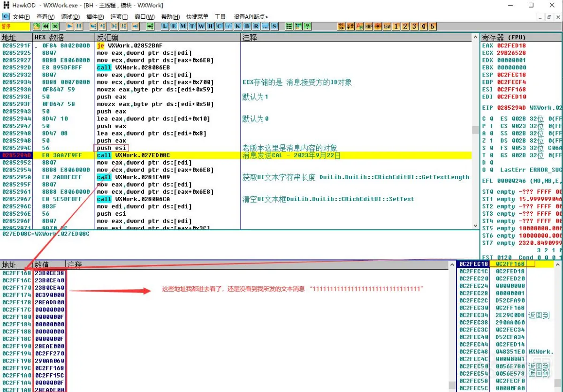Image resolution: width=563 pixels, height=392 pixels.
Task: Close the debugged program with green X icon
Action: [x=55, y=26]
